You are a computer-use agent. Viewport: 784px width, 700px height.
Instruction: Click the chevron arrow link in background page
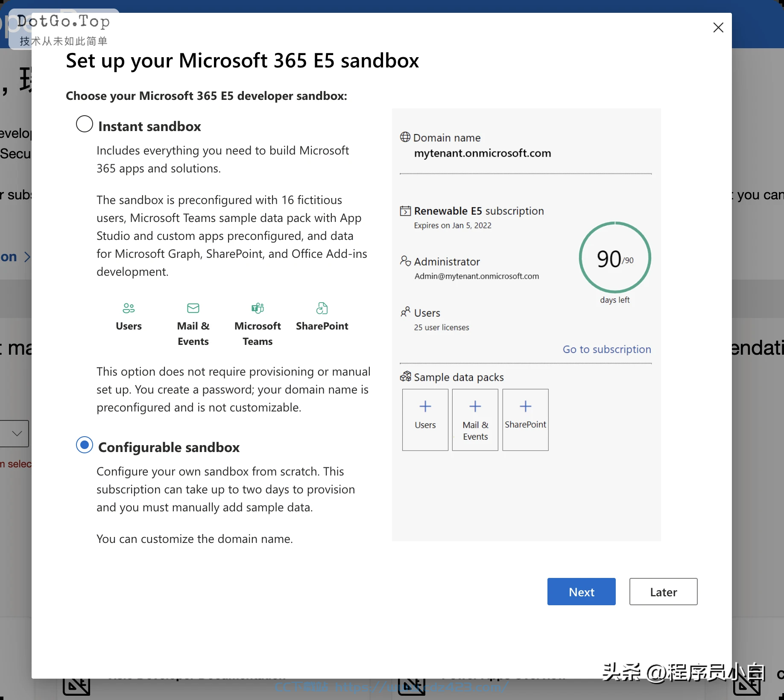pos(27,257)
